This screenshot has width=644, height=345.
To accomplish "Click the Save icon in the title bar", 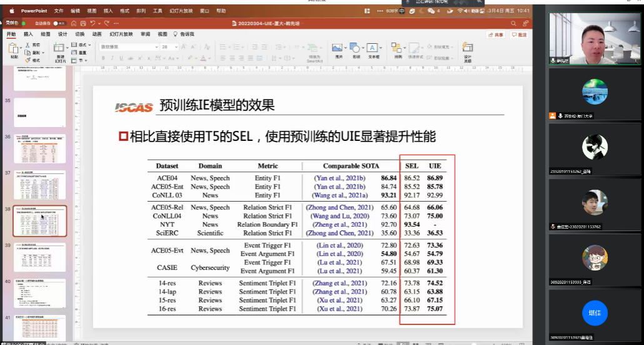I will (83, 23).
